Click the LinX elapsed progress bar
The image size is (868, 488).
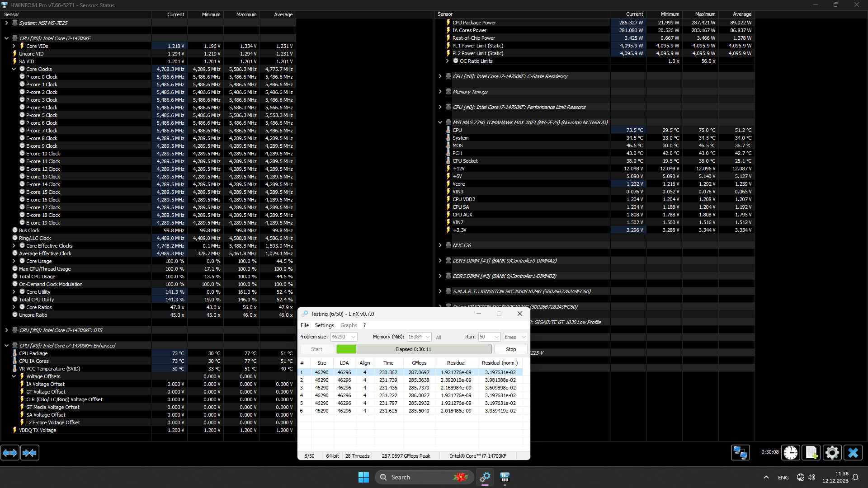pyautogui.click(x=413, y=349)
